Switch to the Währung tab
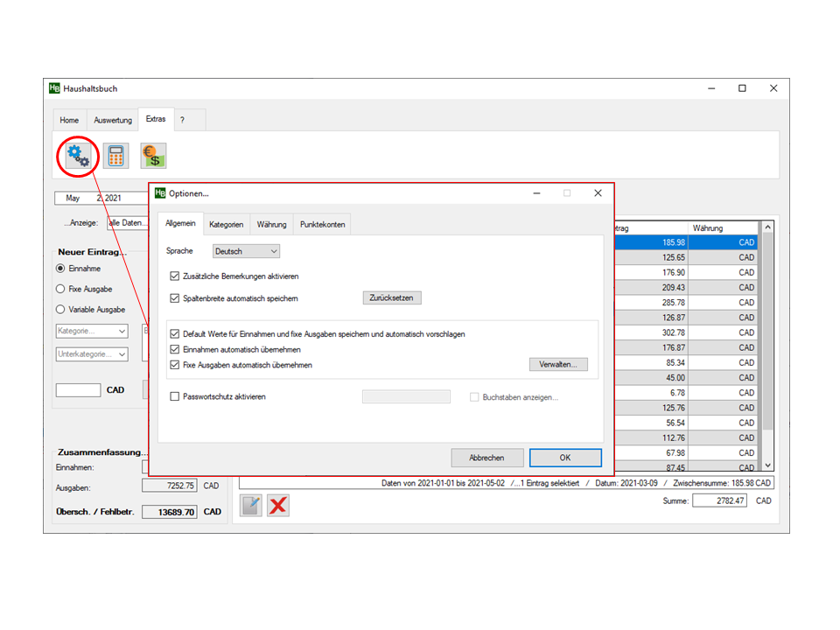This screenshot has width=840, height=630. pos(271,225)
